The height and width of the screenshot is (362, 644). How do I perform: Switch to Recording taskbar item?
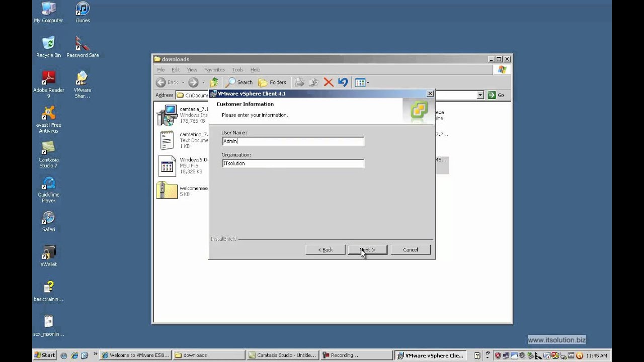pos(356,355)
